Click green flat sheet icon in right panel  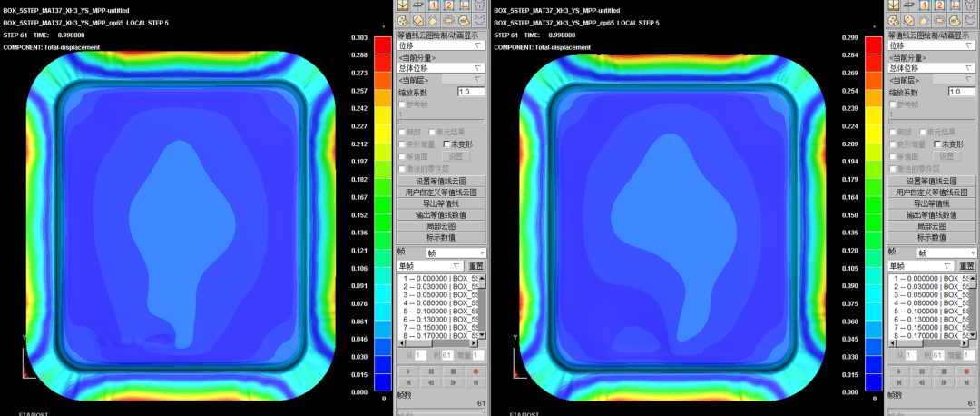[x=907, y=5]
